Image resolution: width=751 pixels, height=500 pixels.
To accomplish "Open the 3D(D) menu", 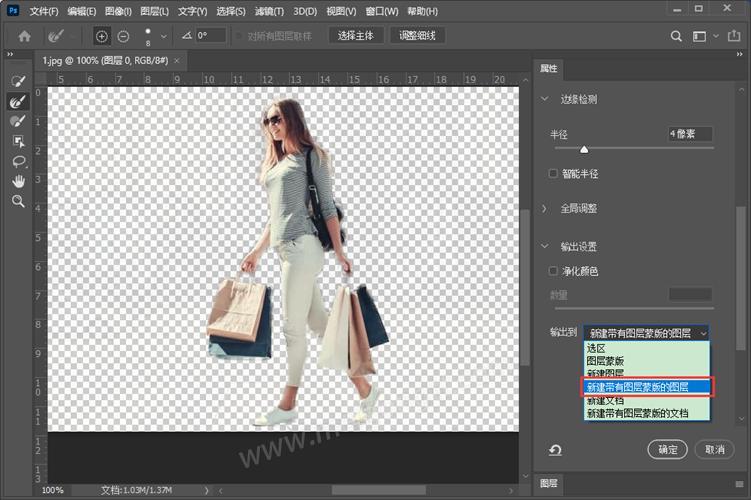I will tap(305, 11).
